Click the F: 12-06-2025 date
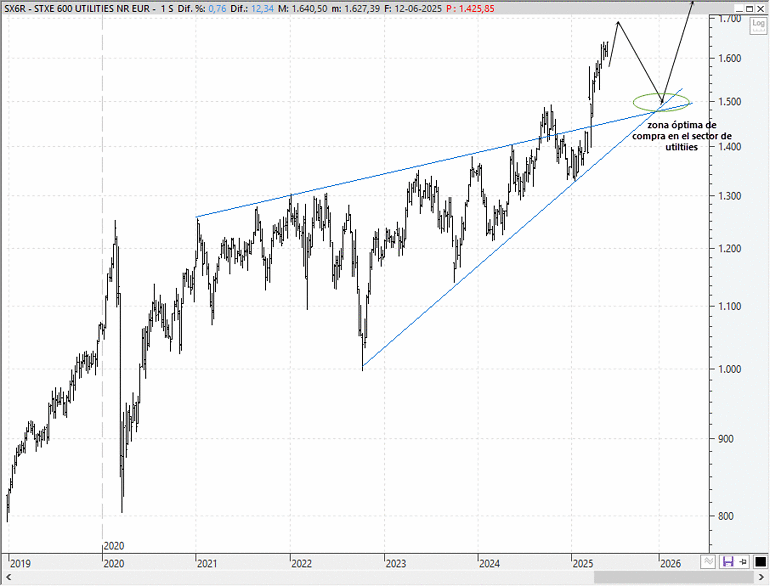770x586 pixels. 413,9
